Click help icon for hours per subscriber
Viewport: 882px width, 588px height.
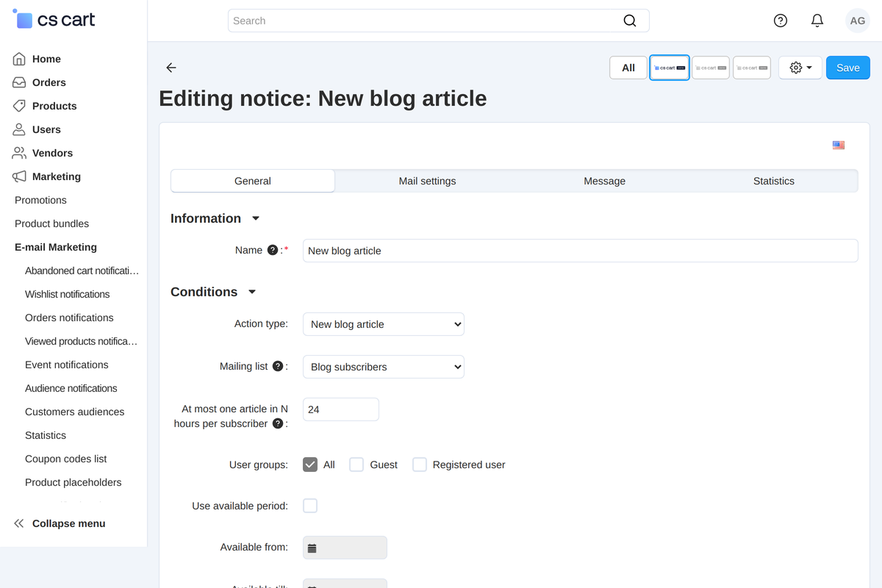click(278, 423)
